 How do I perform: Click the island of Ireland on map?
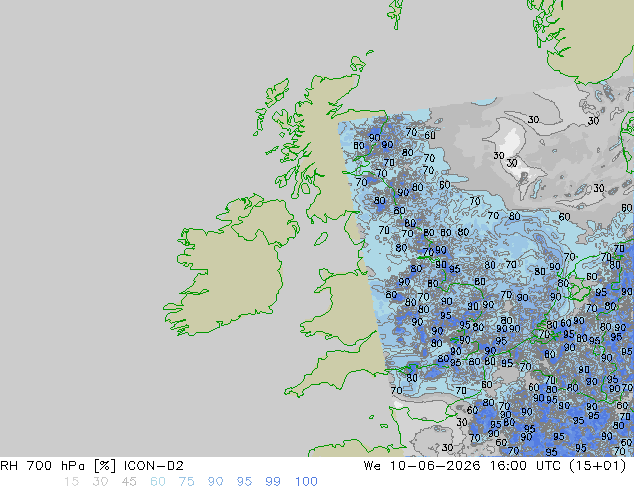point(230,267)
